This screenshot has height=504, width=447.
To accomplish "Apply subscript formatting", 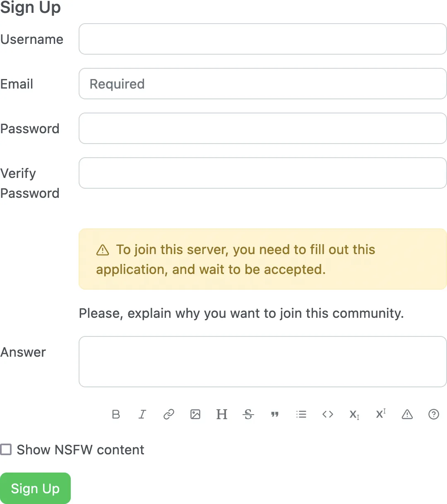I will point(354,414).
